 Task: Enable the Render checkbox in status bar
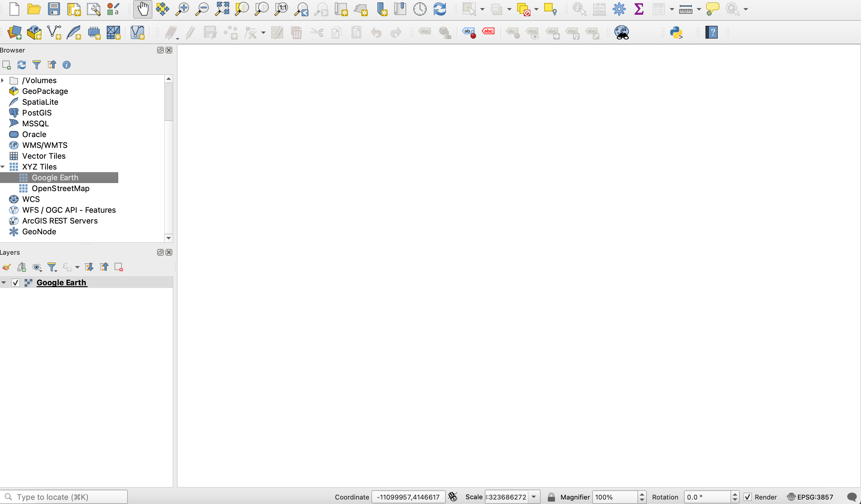tap(747, 497)
